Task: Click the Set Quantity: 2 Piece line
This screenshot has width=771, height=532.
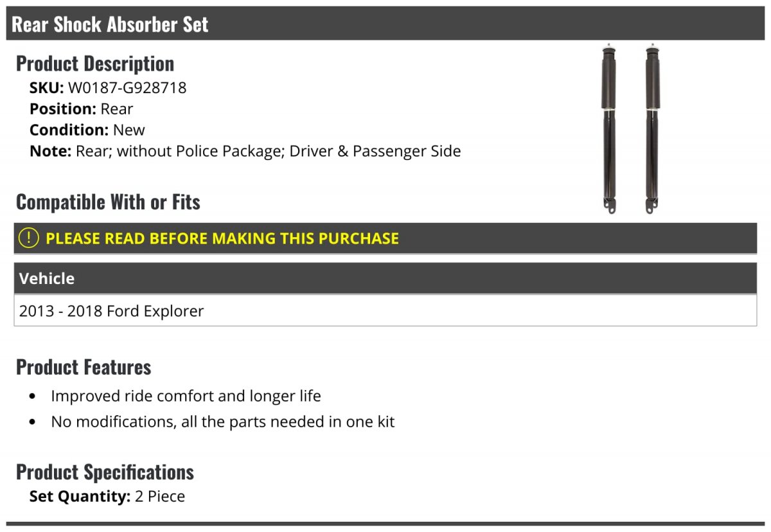Action: pos(107,497)
